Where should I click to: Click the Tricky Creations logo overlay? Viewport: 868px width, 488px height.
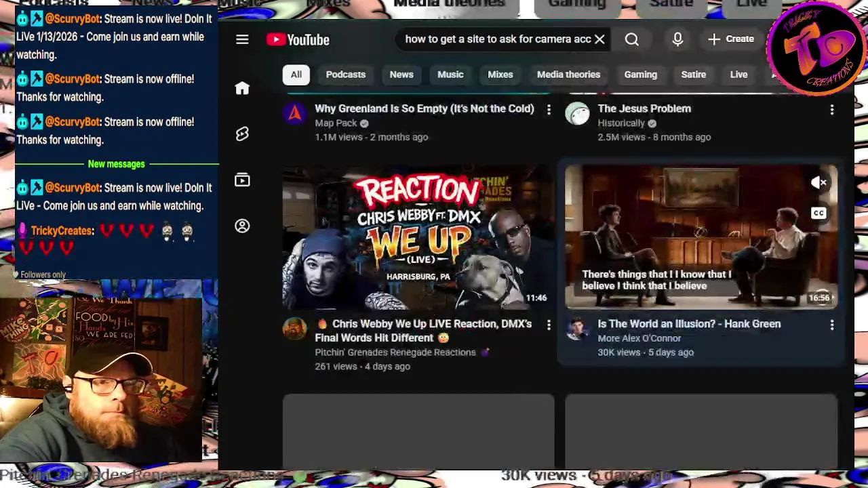(815, 49)
